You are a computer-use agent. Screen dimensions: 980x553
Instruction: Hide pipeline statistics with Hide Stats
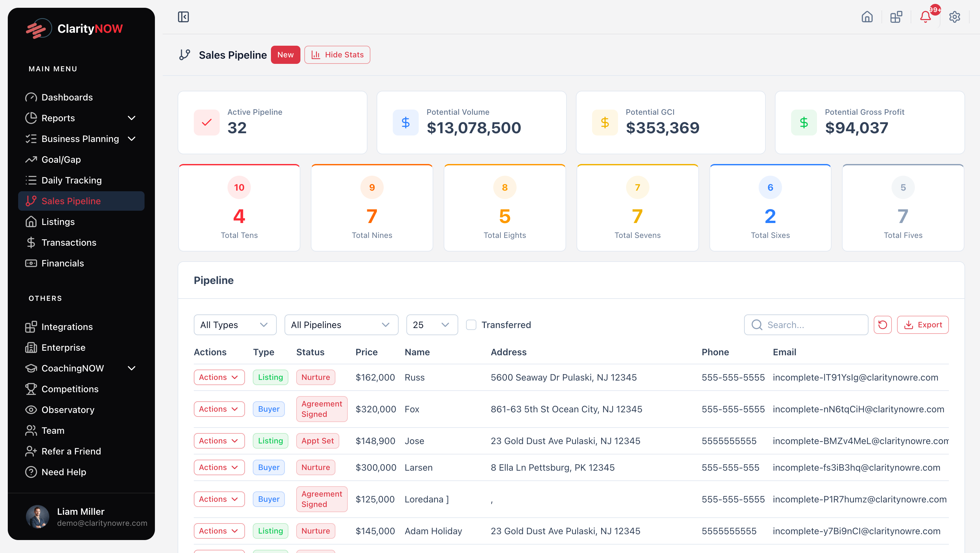point(337,54)
